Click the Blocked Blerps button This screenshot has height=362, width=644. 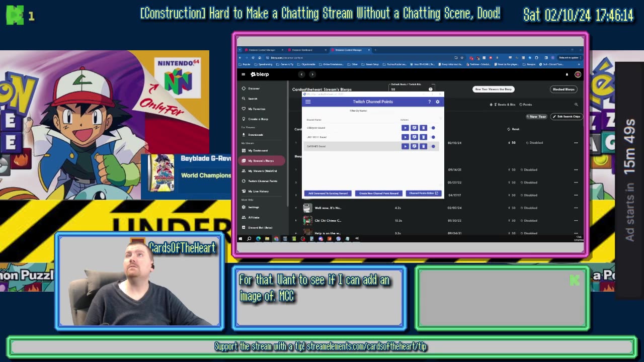coord(563,89)
